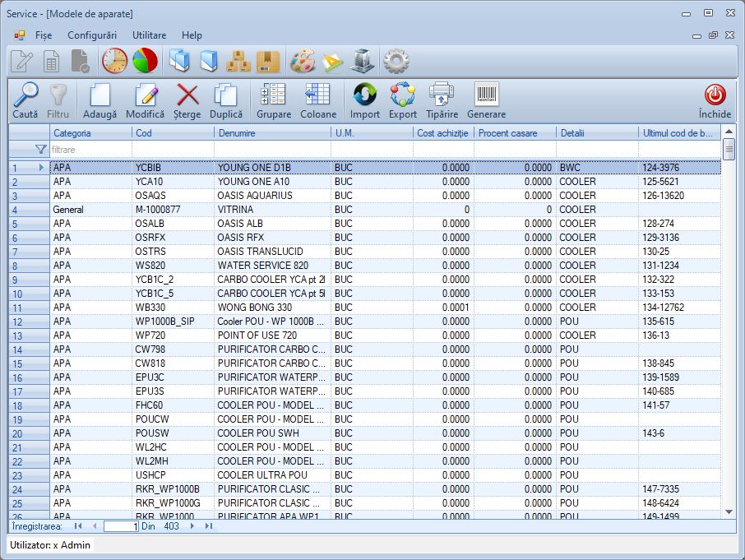745x560 pixels.
Task: Click the Caută magnifier search icon
Action: click(x=25, y=100)
